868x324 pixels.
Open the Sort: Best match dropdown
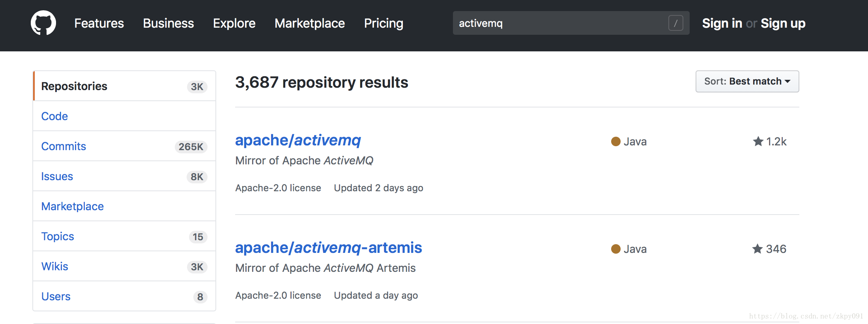point(747,81)
